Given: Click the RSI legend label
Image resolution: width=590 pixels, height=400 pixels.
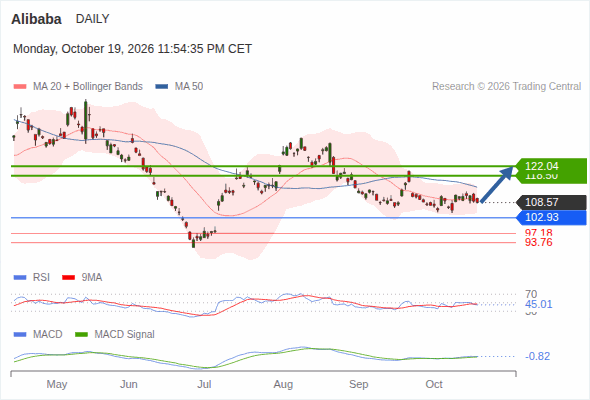Looking at the screenshot, I should point(41,278).
